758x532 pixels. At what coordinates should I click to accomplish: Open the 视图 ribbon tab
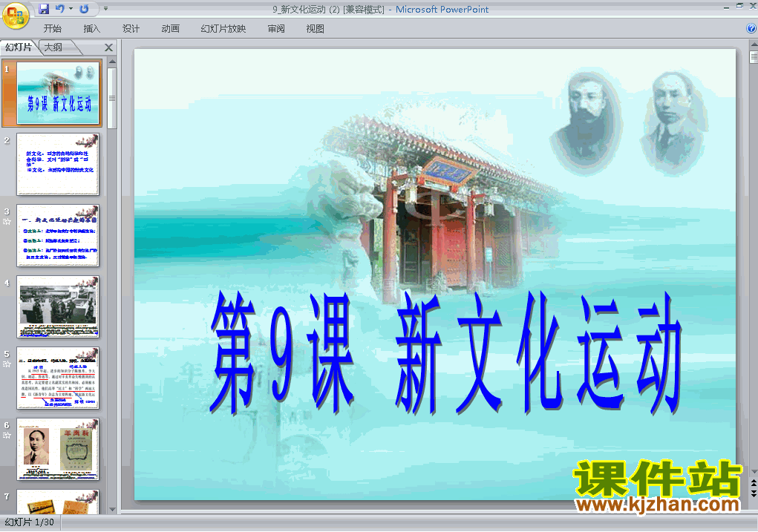[x=316, y=28]
